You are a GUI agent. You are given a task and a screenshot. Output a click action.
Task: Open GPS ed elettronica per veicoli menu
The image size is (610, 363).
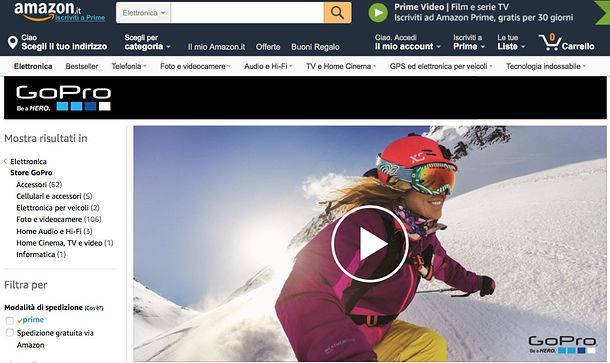[x=441, y=67]
